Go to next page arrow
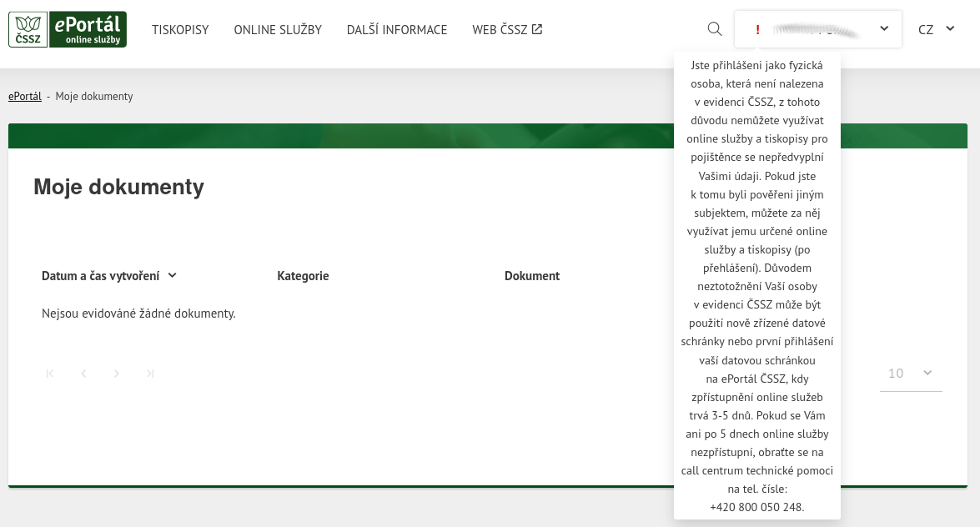This screenshot has width=980, height=527. (117, 374)
